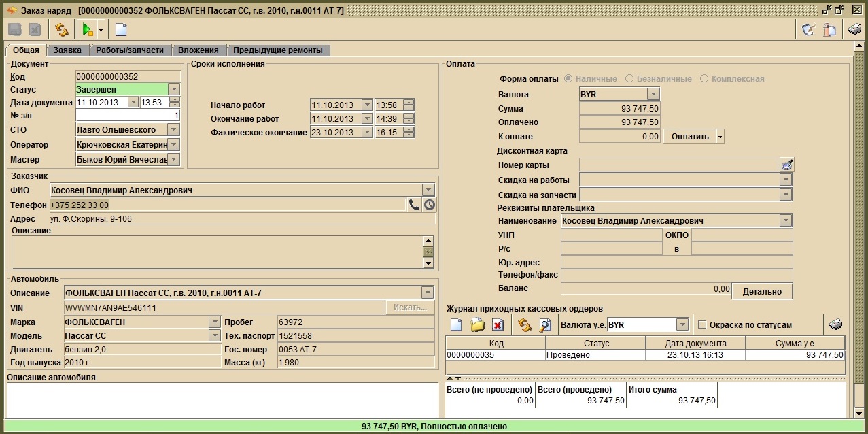The height and width of the screenshot is (434, 868).
Task: Open the payment Валюта BYR dropdown
Action: pyautogui.click(x=653, y=94)
